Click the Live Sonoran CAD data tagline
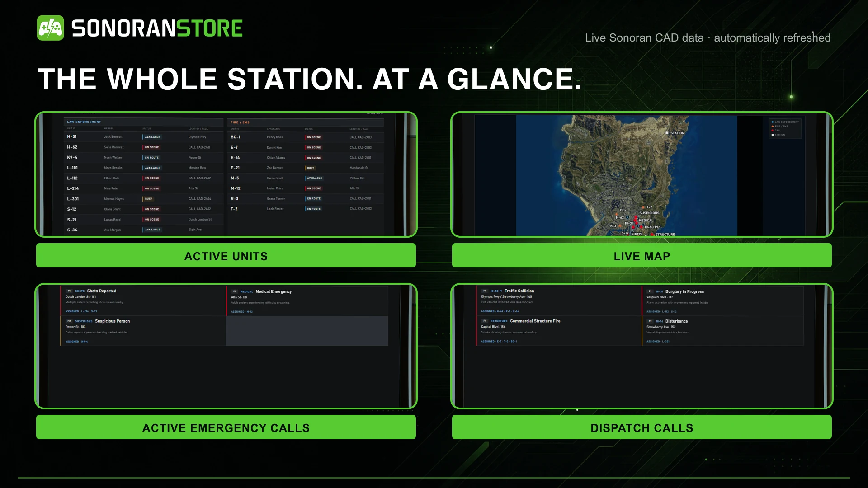This screenshot has height=488, width=868. 708,38
